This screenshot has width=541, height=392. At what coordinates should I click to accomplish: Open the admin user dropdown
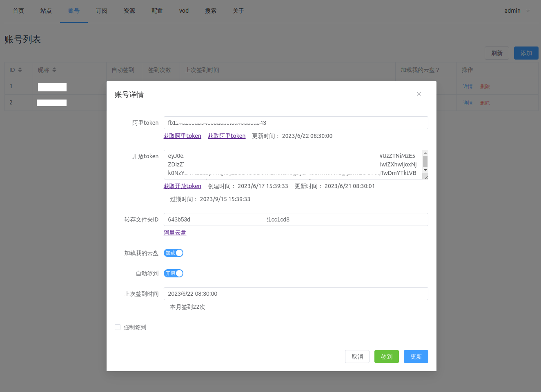pos(517,11)
